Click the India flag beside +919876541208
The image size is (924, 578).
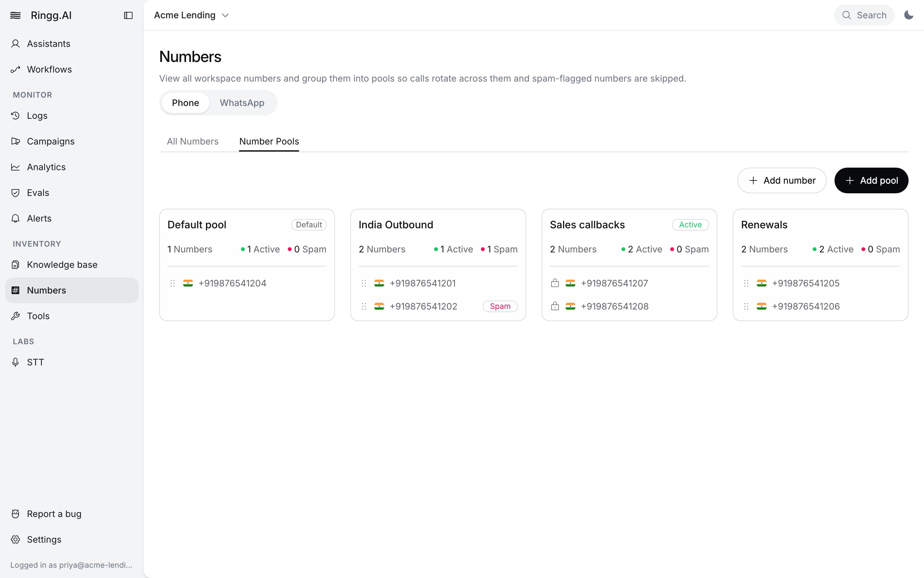[570, 306]
